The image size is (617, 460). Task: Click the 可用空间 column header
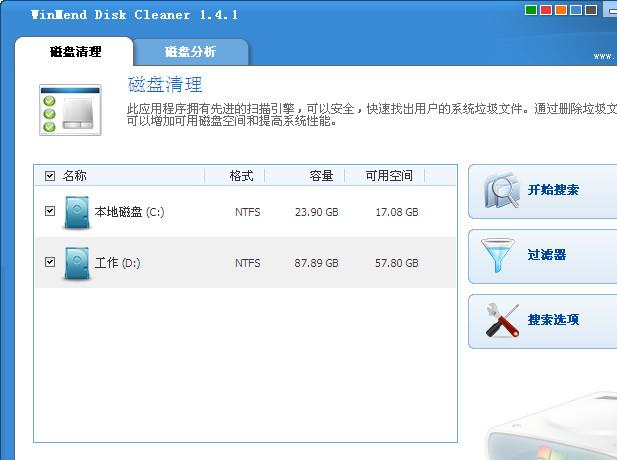pos(389,176)
